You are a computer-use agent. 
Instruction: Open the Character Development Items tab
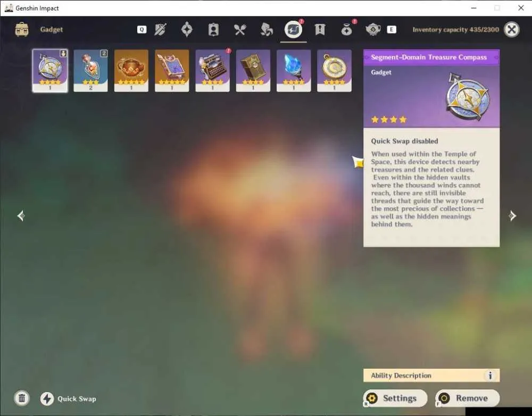coord(213,30)
